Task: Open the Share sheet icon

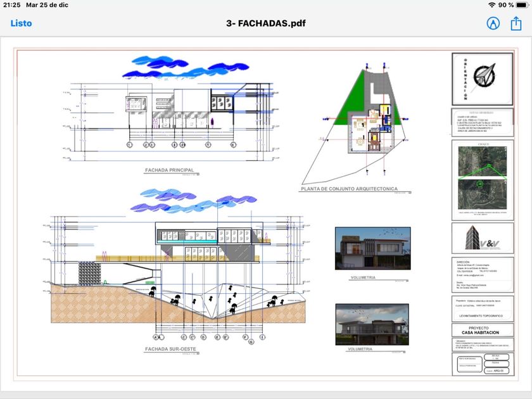Action: click(516, 23)
